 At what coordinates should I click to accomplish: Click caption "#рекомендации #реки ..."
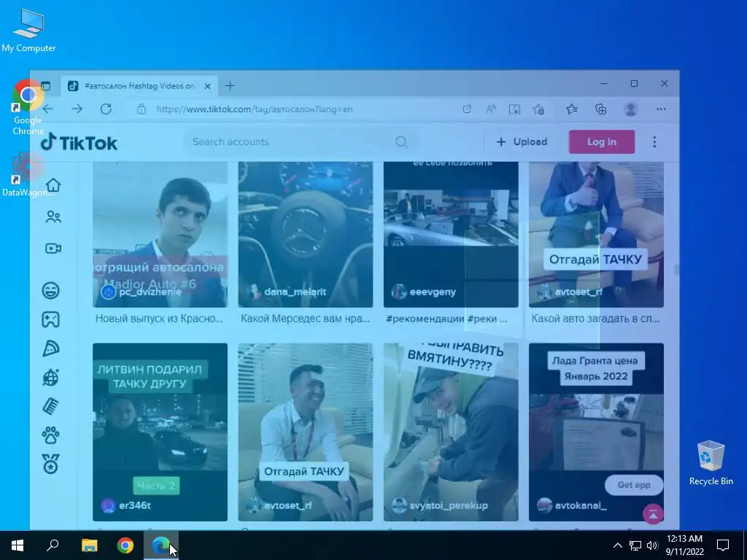click(x=446, y=319)
